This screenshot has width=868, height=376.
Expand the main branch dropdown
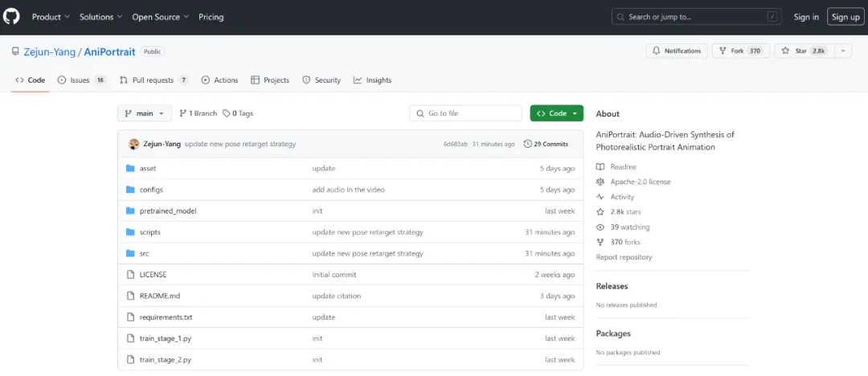point(145,113)
